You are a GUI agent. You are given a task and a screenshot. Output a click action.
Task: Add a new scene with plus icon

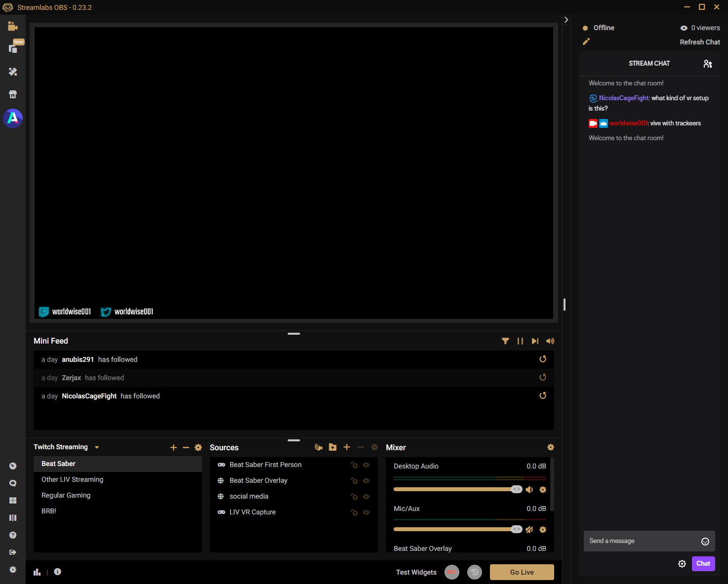173,447
